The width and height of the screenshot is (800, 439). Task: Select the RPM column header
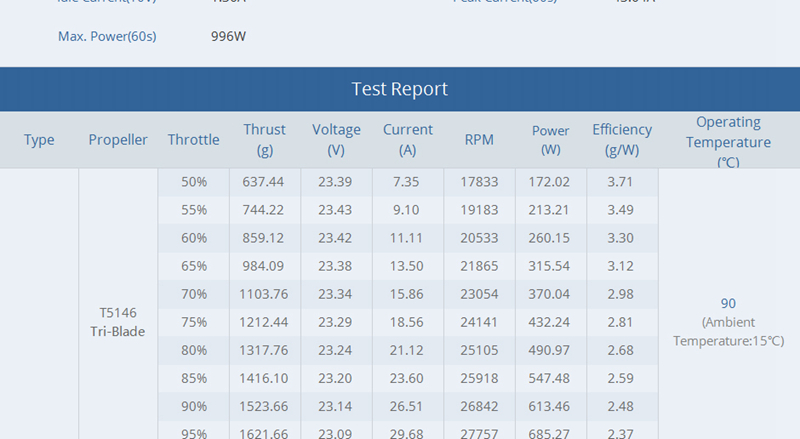479,140
